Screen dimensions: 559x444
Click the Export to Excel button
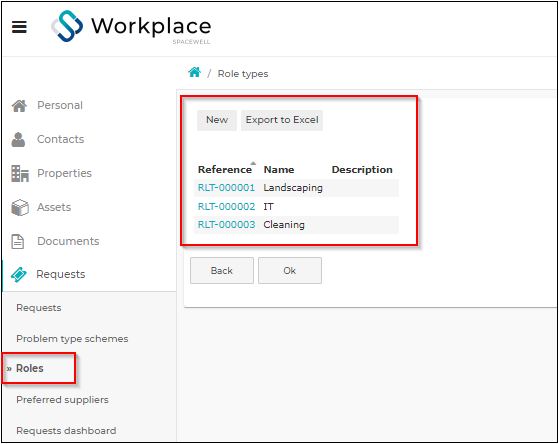(282, 120)
